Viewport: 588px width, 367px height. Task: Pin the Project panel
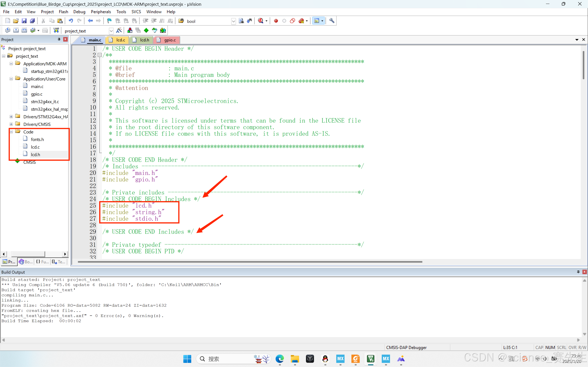tap(59, 39)
